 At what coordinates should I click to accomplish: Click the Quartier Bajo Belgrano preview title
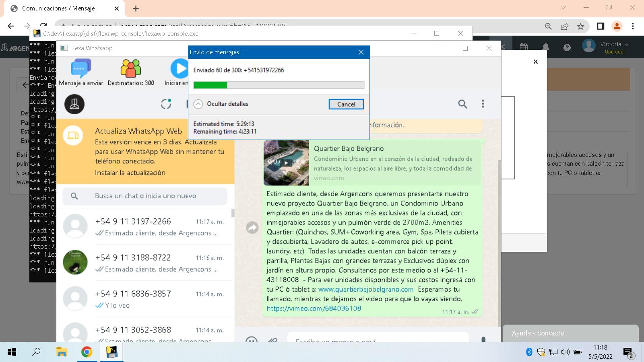[349, 148]
